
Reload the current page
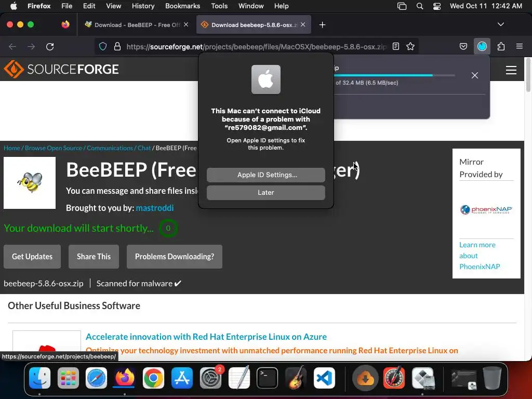50,46
